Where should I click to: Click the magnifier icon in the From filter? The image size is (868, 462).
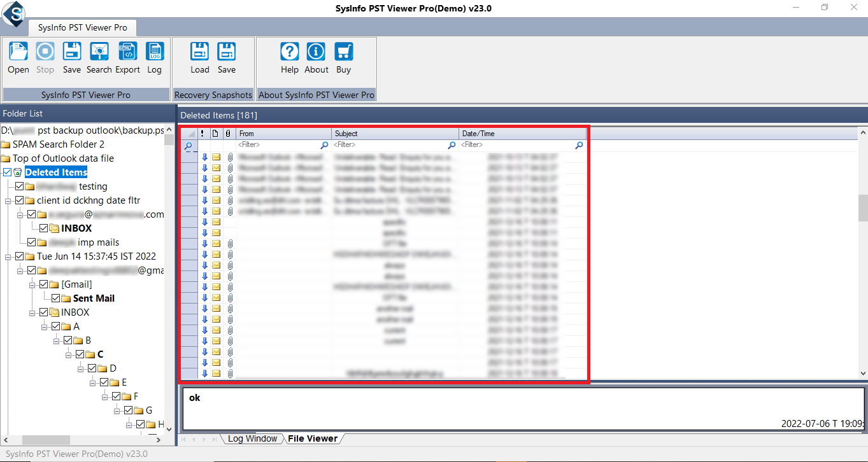pyautogui.click(x=324, y=145)
